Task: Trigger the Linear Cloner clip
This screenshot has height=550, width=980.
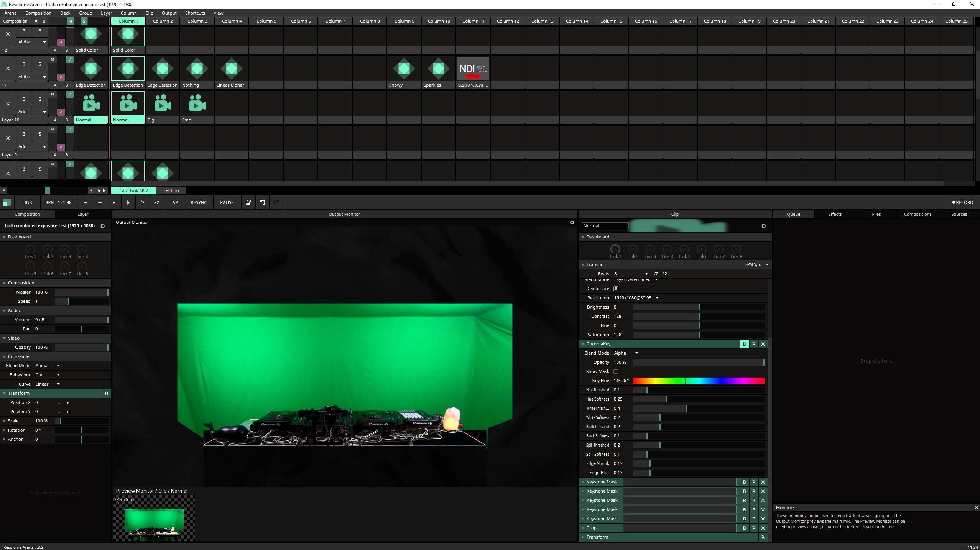Action: (231, 69)
